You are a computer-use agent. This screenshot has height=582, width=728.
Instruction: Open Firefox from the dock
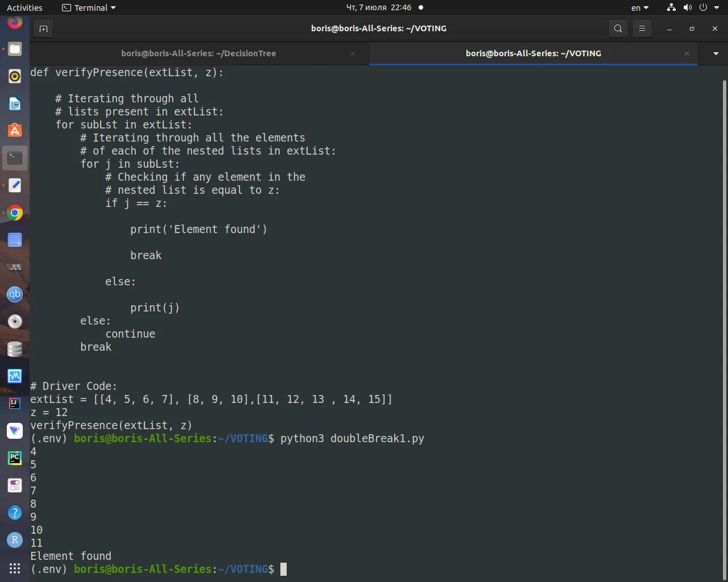(15, 23)
